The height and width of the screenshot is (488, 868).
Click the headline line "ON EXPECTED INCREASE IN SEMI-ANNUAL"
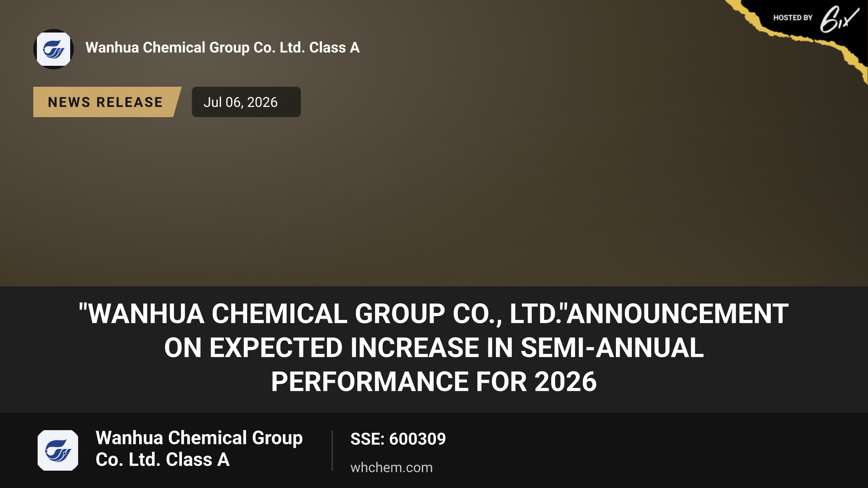pos(434,347)
